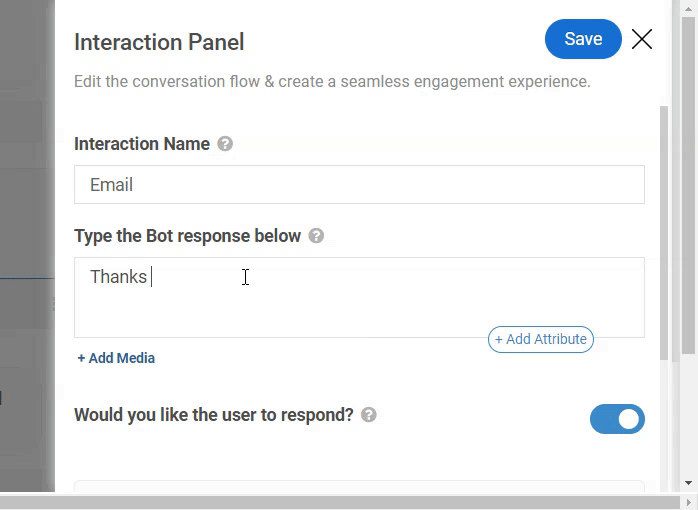Save the interaction panel changes

[x=583, y=39]
